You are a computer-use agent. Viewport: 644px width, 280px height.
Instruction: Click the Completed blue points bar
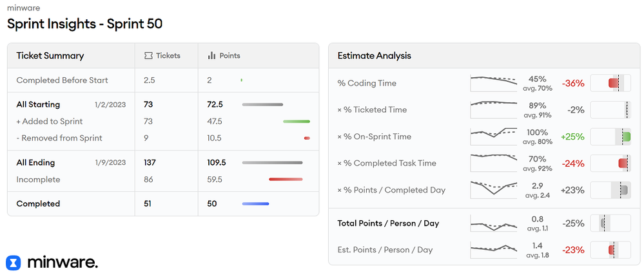point(255,204)
